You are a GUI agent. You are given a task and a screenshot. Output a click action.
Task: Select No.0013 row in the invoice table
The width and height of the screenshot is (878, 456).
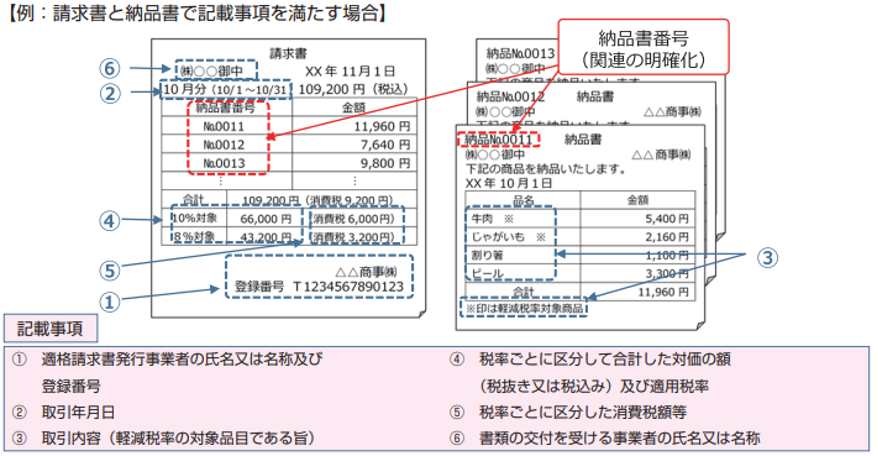(224, 163)
